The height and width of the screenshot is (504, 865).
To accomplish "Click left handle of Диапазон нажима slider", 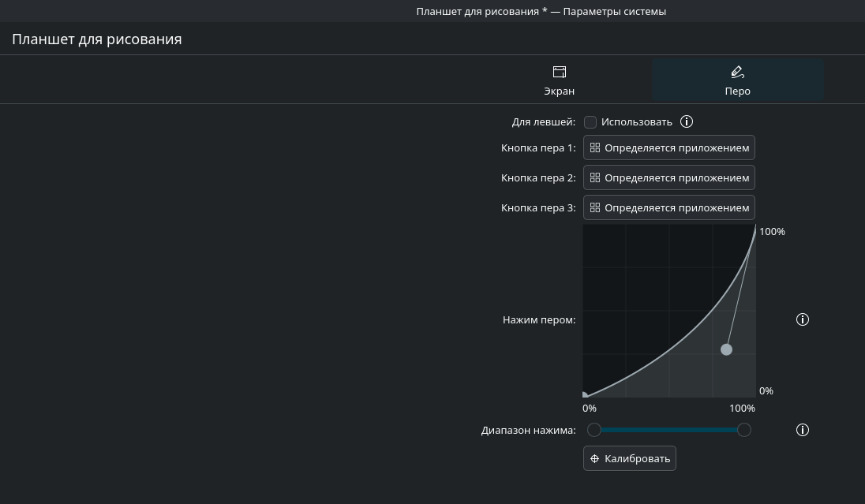I will (x=594, y=430).
